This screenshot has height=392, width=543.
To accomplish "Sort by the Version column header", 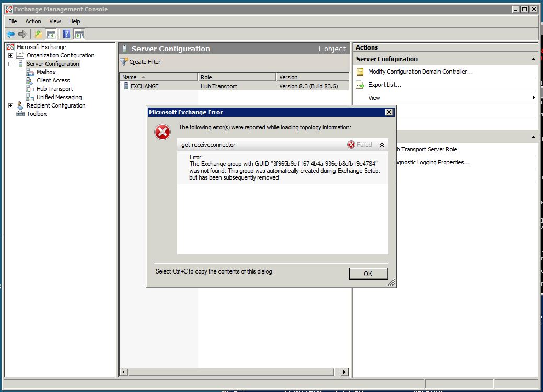I will tap(313, 77).
